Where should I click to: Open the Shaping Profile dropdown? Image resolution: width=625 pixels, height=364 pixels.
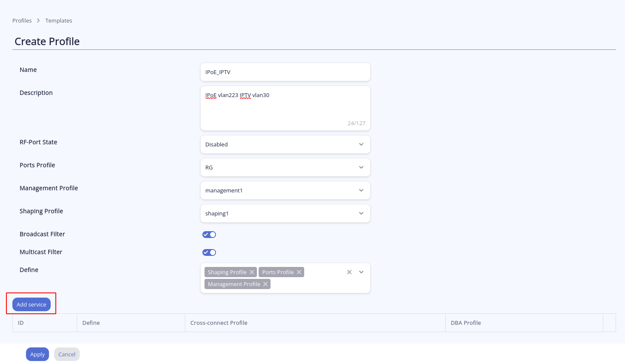coord(285,213)
